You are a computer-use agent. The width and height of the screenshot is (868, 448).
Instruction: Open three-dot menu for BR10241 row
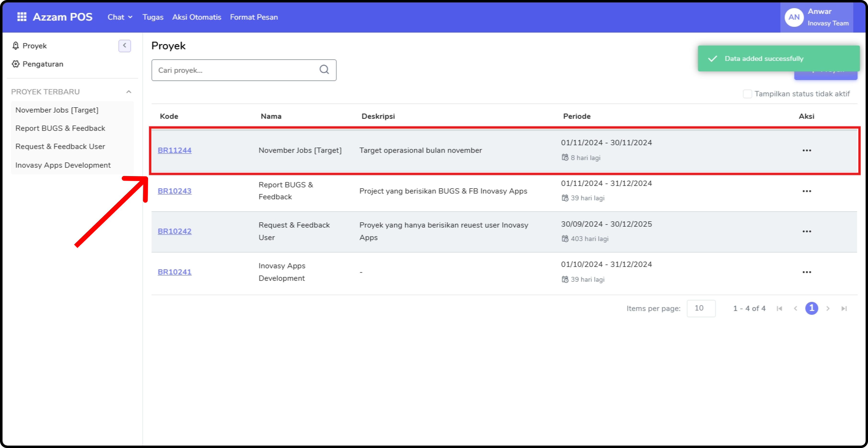coord(806,272)
